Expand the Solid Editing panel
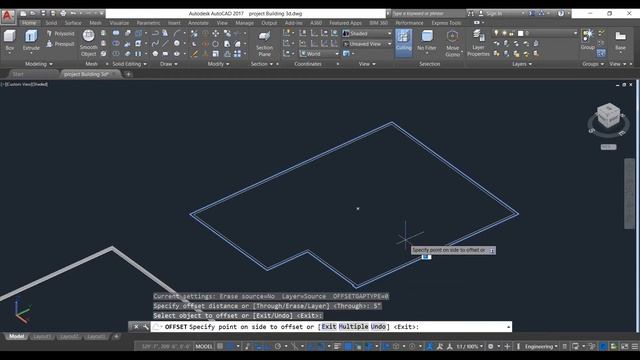 (129, 64)
